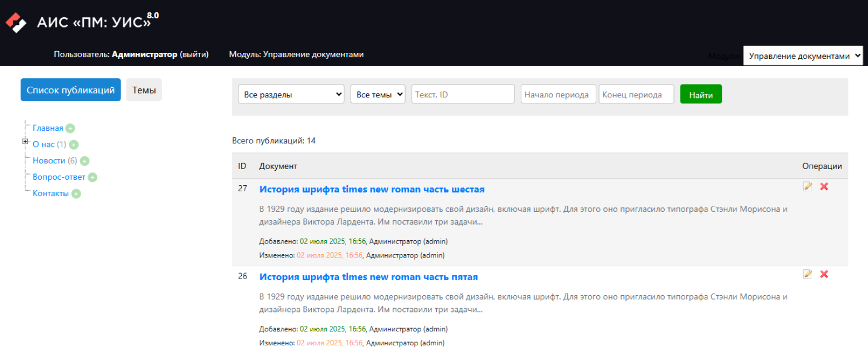The image size is (868, 352).
Task: Focus the Текст, ID search field
Action: 463,95
